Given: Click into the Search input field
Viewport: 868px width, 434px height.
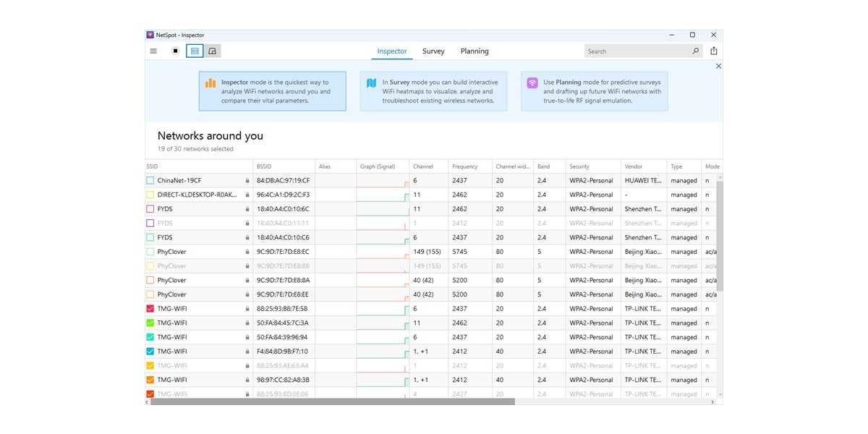Looking at the screenshot, I should coord(637,51).
